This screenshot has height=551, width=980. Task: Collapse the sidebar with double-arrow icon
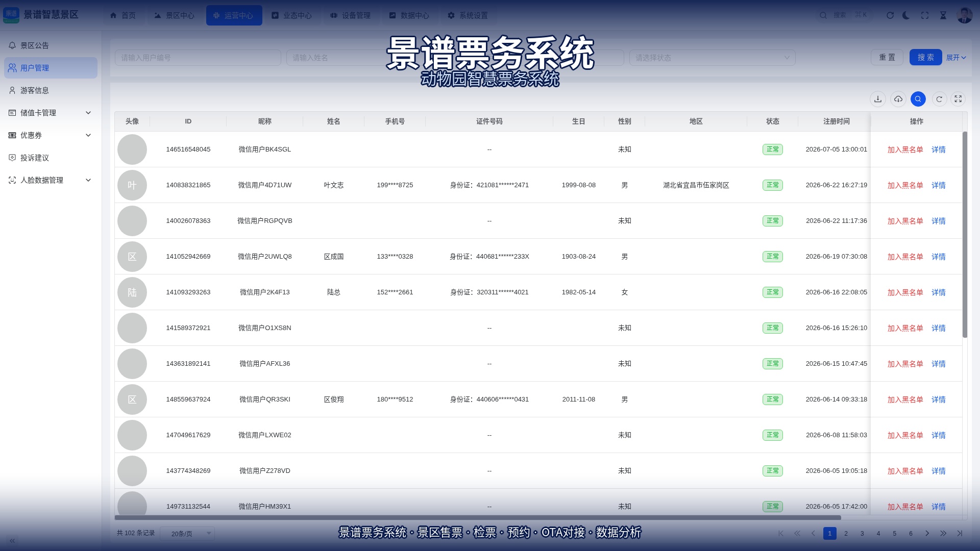[x=12, y=540]
